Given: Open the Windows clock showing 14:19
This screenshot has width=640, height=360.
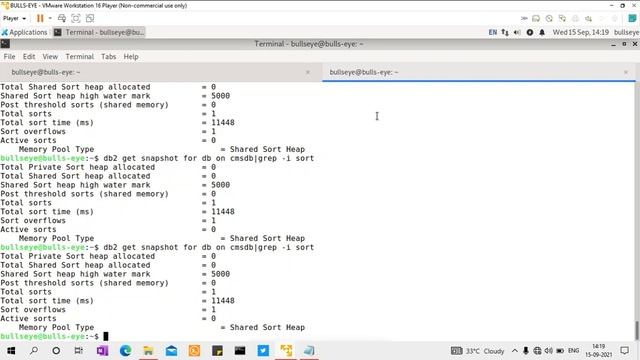Looking at the screenshot, I should [599, 351].
